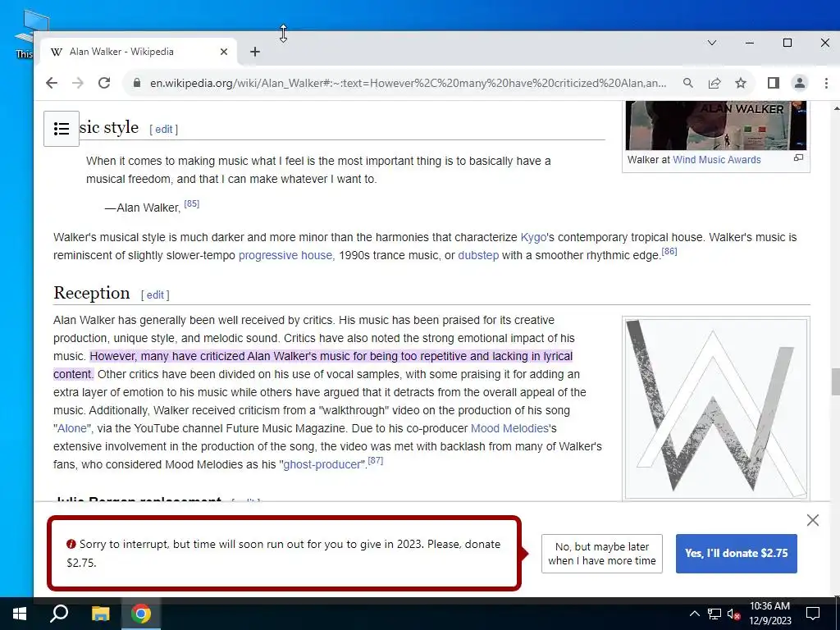The image size is (840, 630).
Task: Show hidden system tray icons
Action: (694, 614)
